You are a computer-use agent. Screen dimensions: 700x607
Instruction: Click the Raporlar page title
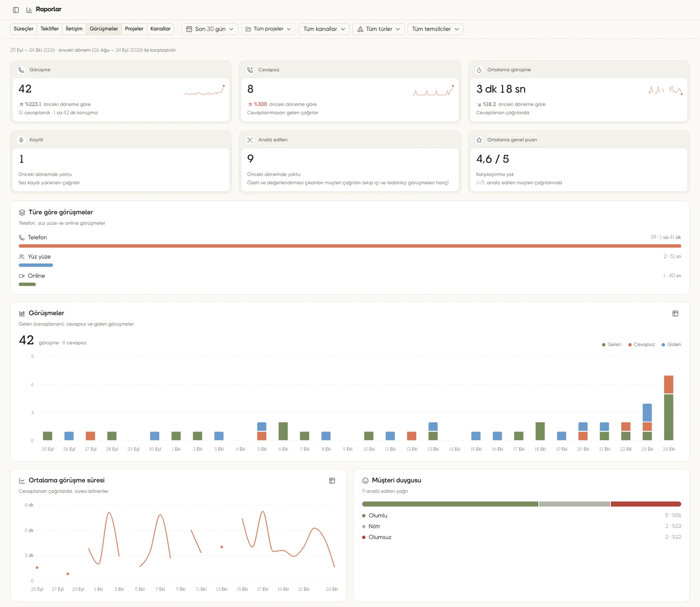(49, 9)
